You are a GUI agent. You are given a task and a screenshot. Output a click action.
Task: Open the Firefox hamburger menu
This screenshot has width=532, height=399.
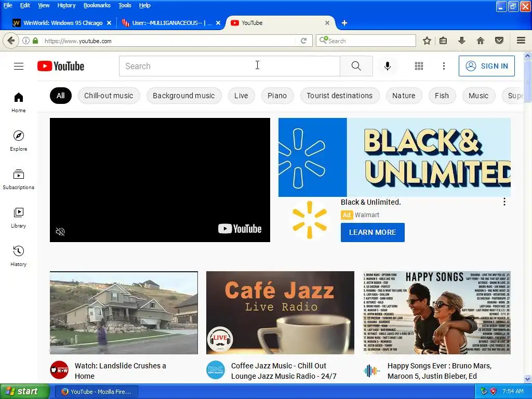pos(521,41)
